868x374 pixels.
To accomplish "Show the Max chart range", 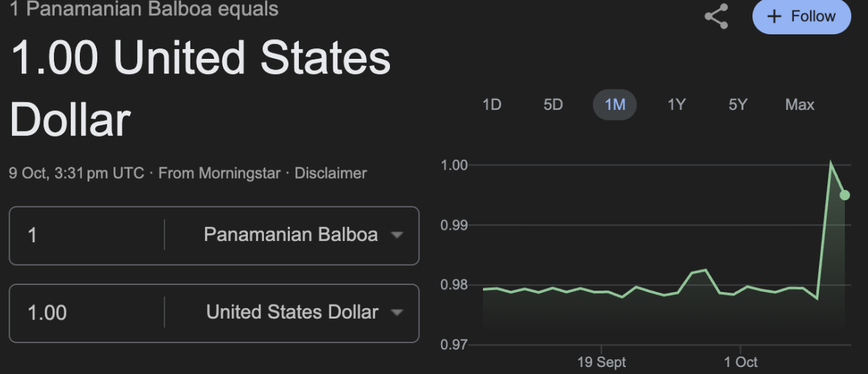I will click(799, 105).
